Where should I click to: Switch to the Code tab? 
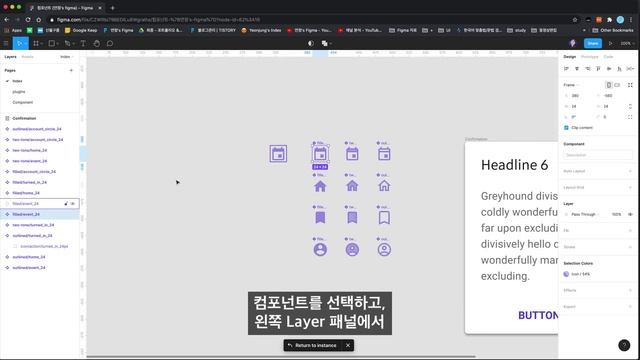pos(608,57)
